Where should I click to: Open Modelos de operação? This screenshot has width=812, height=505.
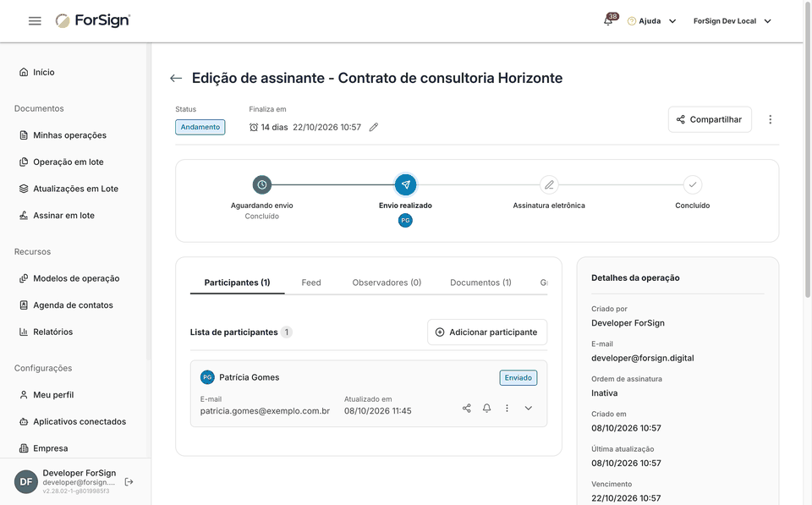coord(69,278)
